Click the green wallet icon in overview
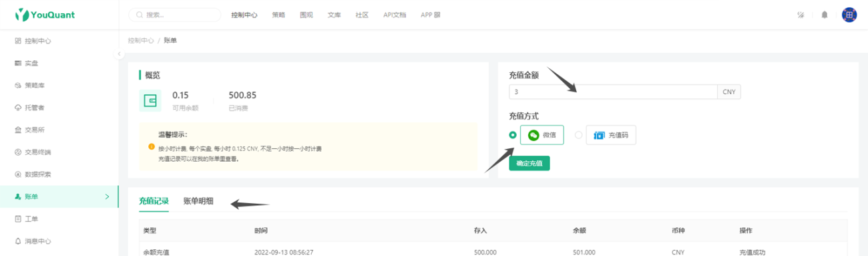This screenshot has height=256, width=868. tap(150, 101)
